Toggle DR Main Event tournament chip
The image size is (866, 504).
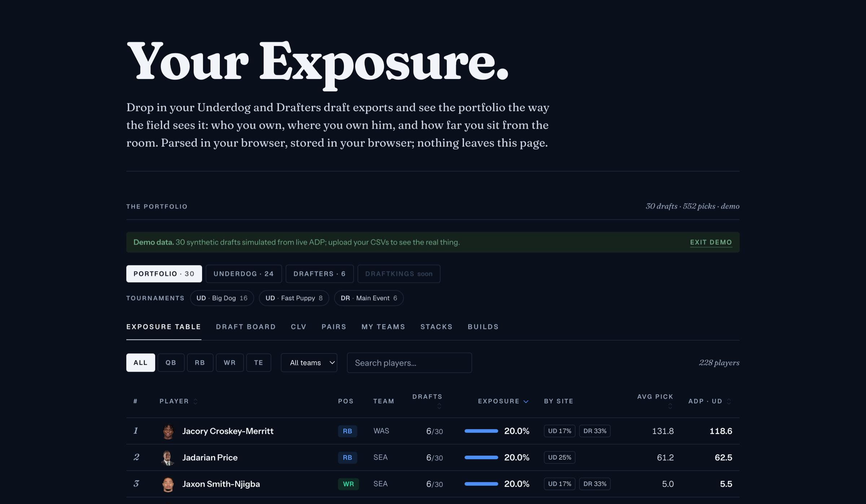click(x=369, y=298)
